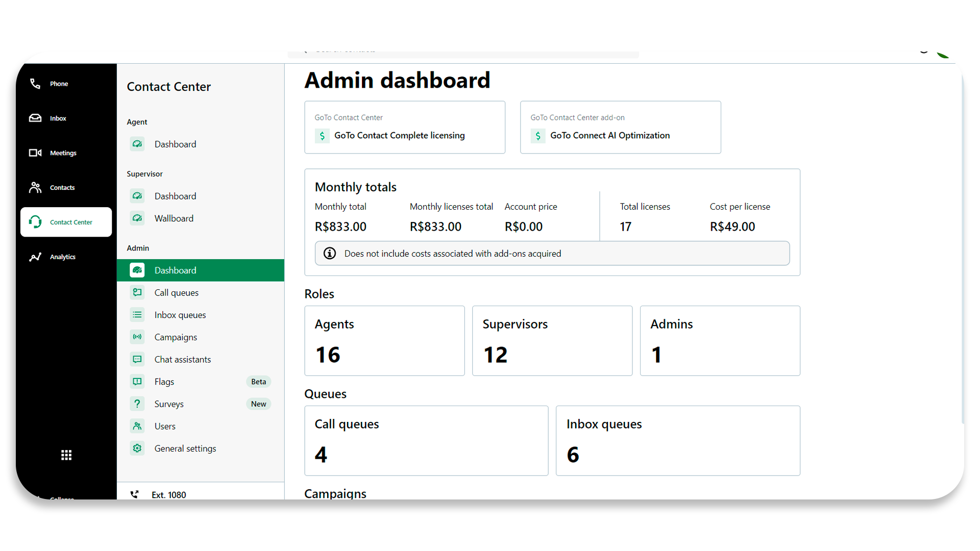Switch to Analytics in left navigation
The height and width of the screenshot is (551, 980).
pyautogui.click(x=66, y=257)
